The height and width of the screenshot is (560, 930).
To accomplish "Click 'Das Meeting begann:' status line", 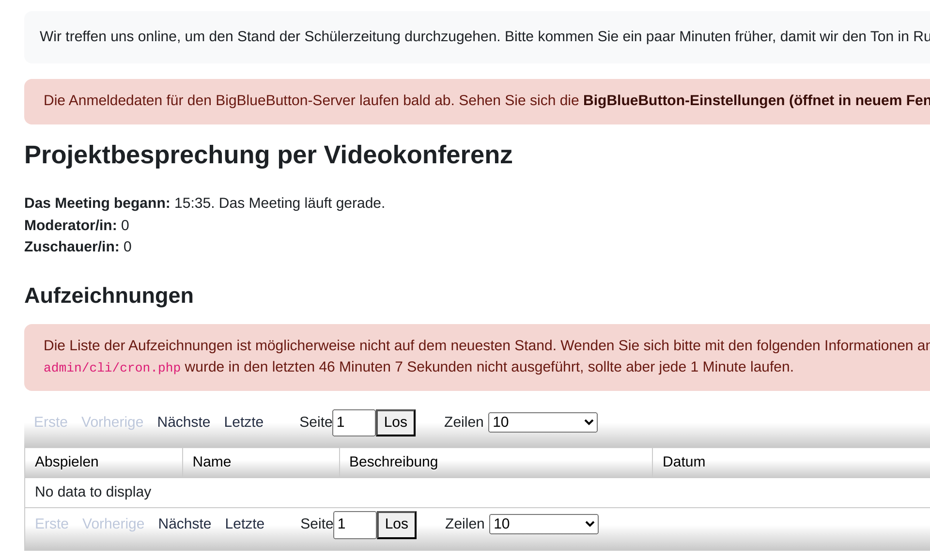I will pos(204,203).
